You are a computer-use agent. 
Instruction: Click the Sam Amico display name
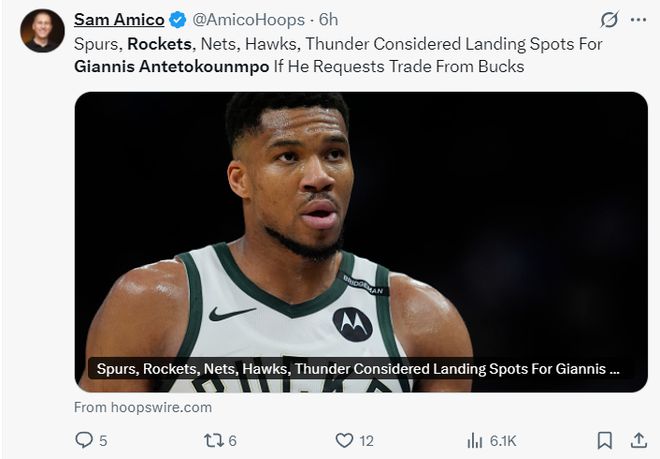[119, 19]
